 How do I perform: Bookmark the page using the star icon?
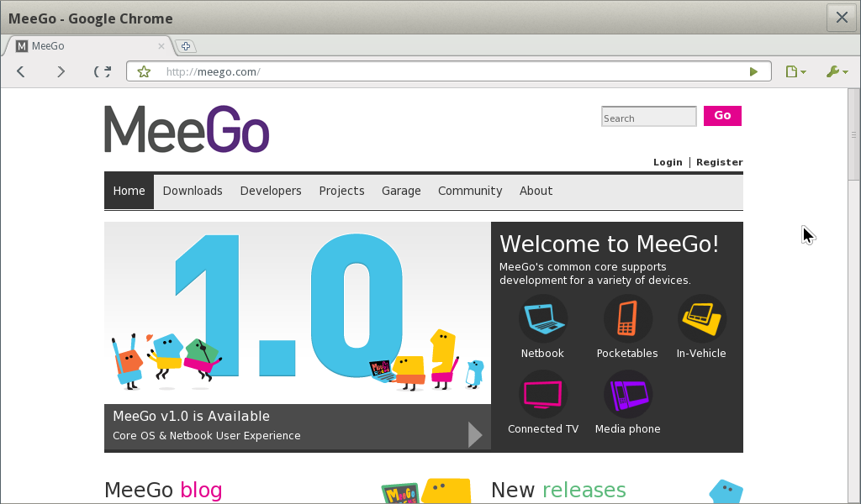pos(144,72)
